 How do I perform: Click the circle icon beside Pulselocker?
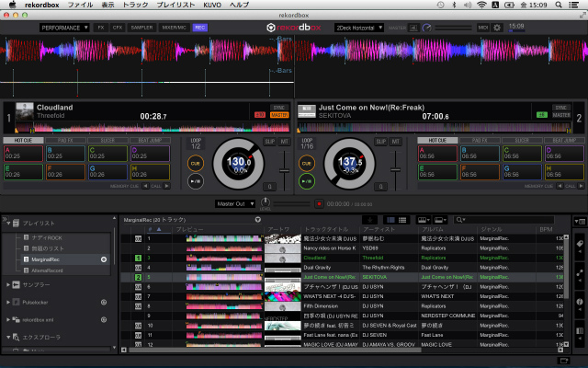104,303
